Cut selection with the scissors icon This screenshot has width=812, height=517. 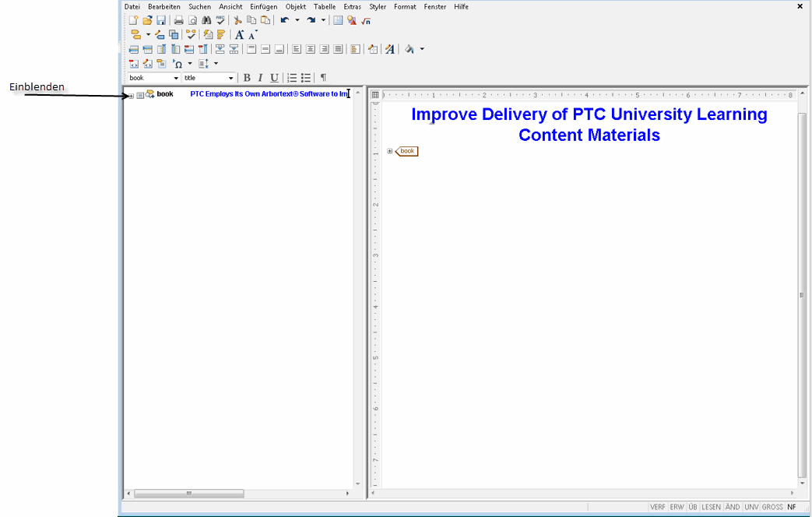click(x=237, y=21)
